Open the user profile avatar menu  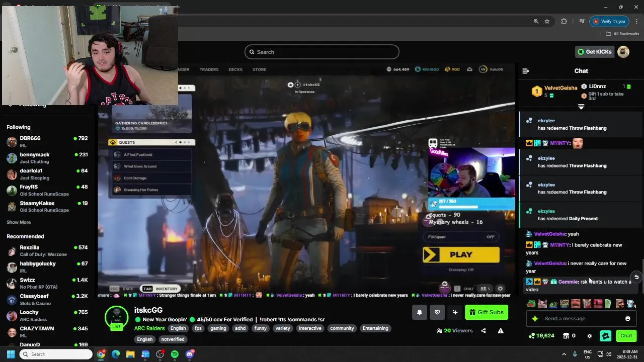point(623,52)
